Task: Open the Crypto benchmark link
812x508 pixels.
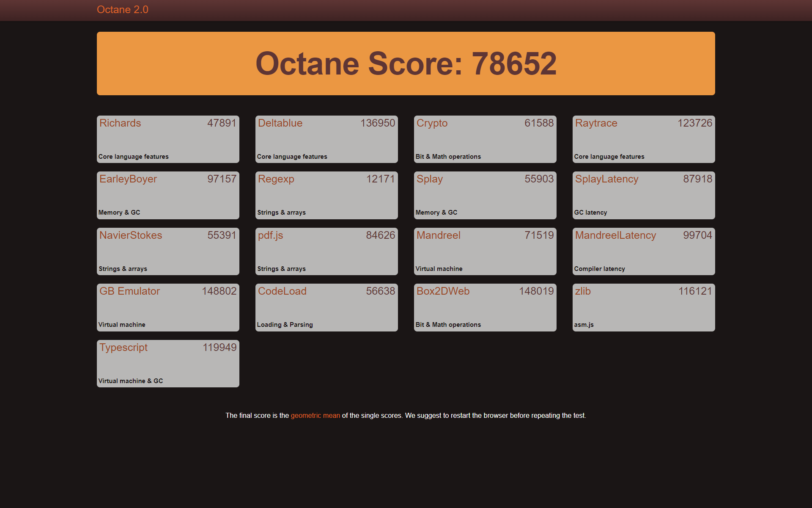Action: point(432,123)
